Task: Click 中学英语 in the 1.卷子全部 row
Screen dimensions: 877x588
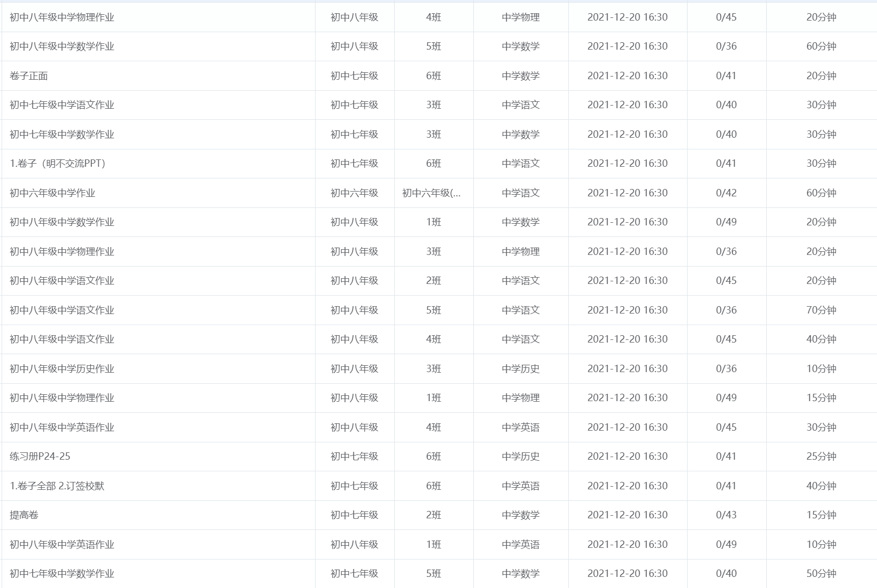Action: point(520,486)
